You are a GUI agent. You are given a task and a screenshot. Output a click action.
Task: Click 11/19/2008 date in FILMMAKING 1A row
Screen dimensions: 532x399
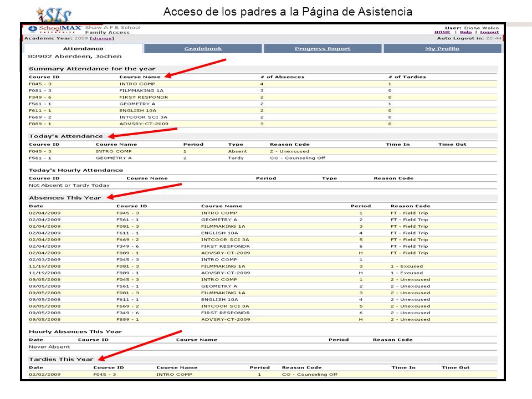45,267
